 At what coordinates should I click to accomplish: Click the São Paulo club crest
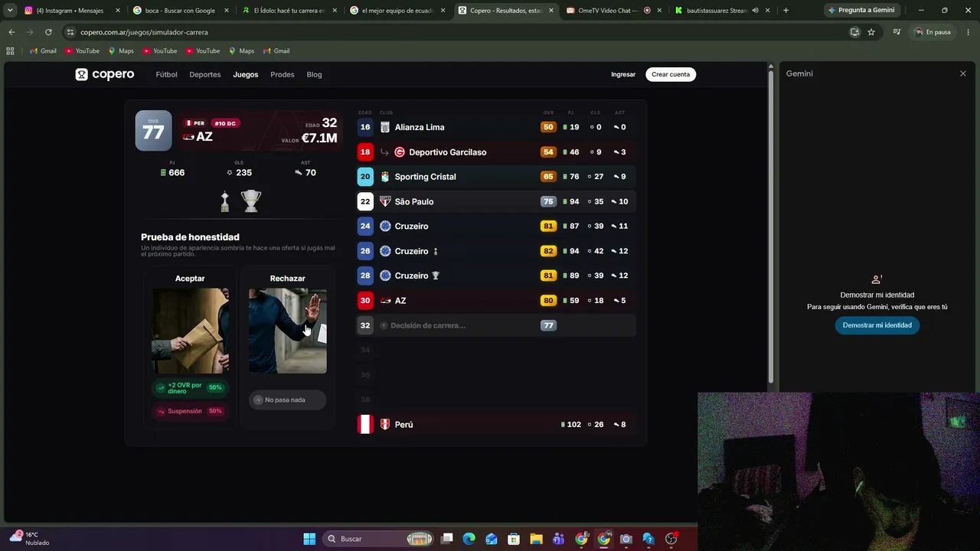[x=385, y=201]
